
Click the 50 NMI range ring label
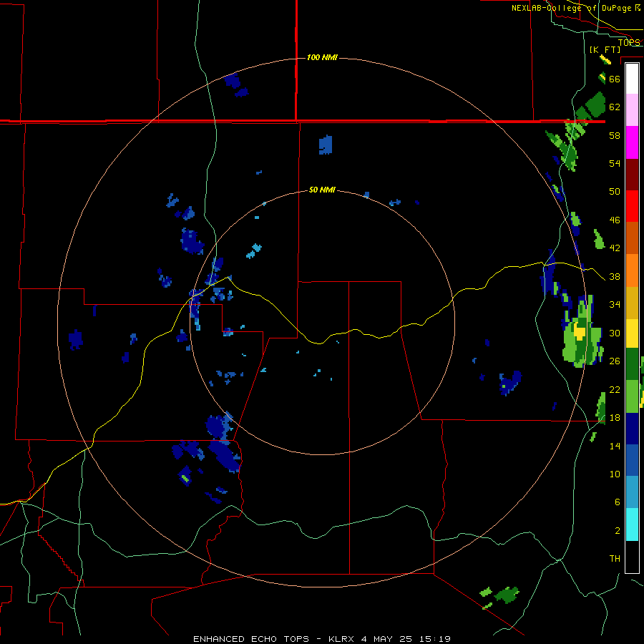point(323,190)
